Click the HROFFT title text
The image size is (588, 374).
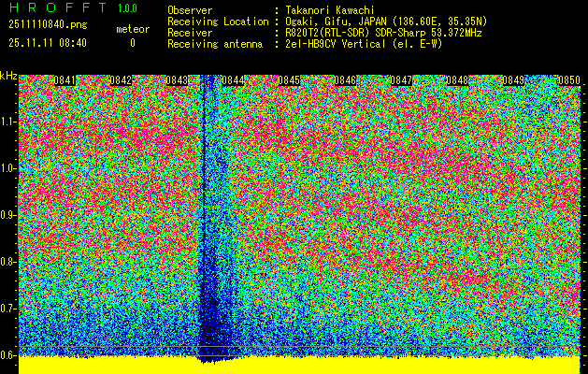(x=58, y=7)
